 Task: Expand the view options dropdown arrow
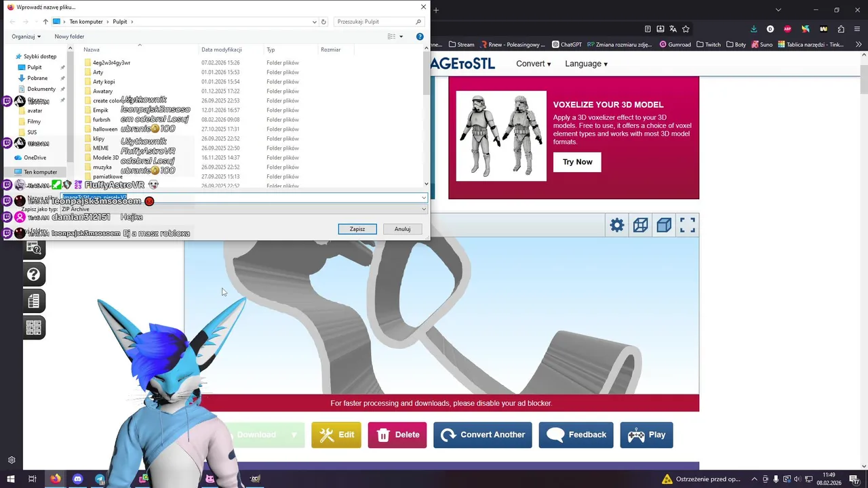[x=401, y=37]
